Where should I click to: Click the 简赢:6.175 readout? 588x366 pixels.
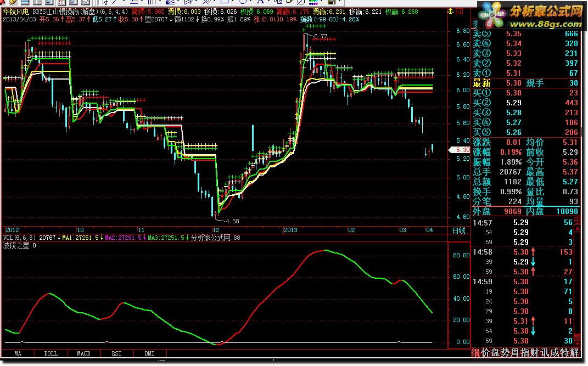click(x=293, y=12)
